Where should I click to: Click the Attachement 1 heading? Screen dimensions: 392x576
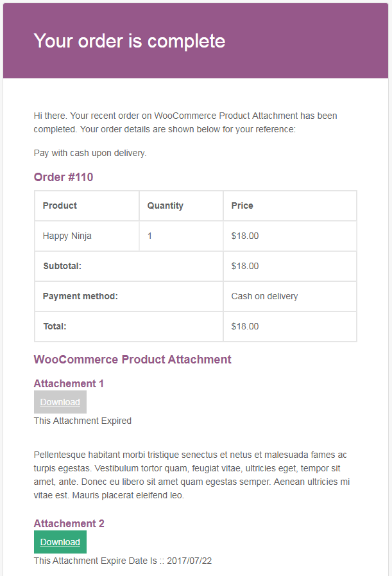(x=69, y=383)
